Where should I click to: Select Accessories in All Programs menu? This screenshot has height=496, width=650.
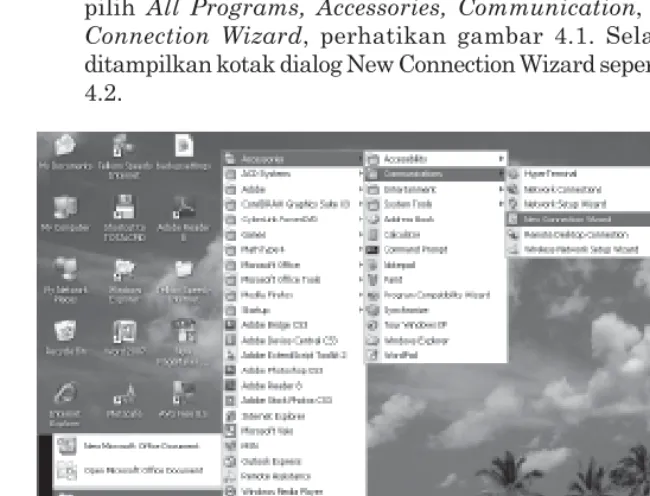(294, 159)
